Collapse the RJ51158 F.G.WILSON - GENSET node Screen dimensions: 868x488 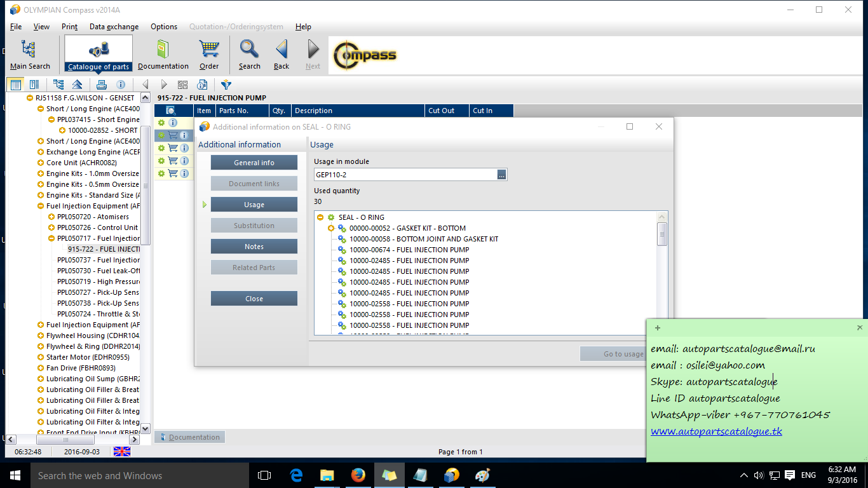[30, 98]
